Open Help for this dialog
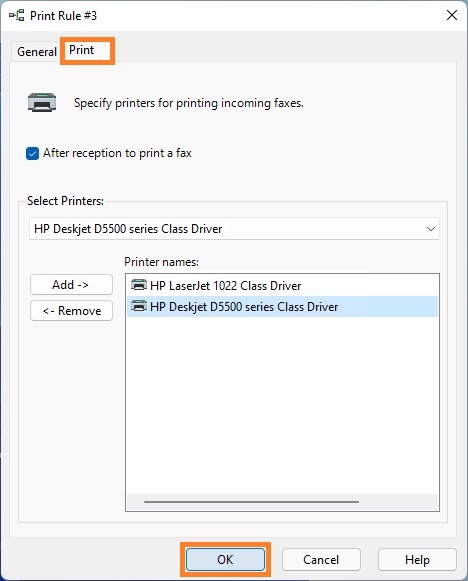The height and width of the screenshot is (581, 468). point(417,560)
